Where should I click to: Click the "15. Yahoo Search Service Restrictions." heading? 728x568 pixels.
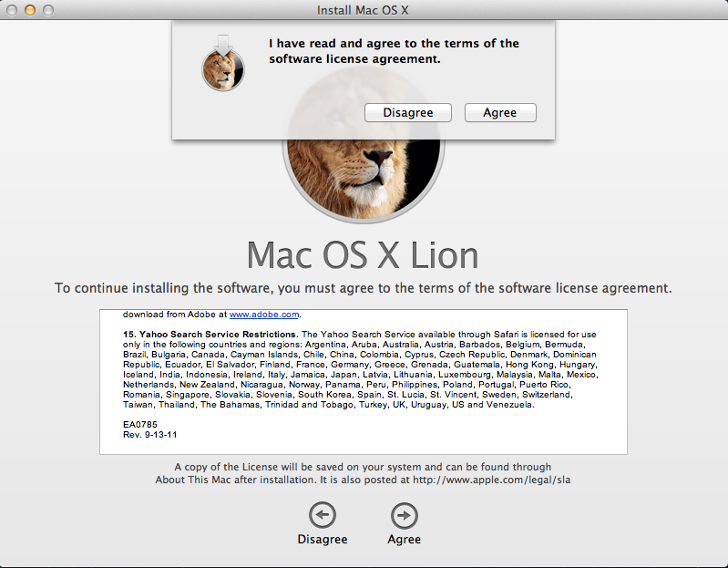(210, 335)
